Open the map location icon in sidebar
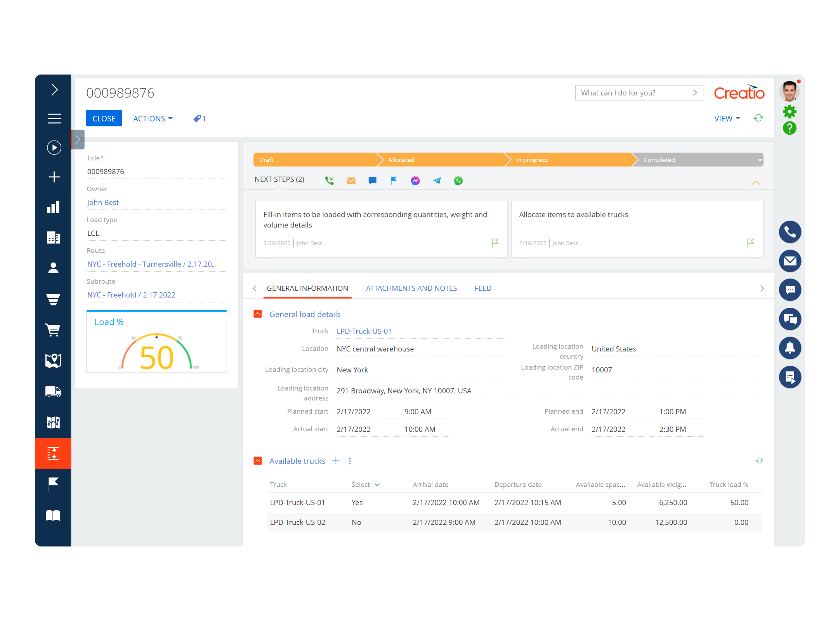Viewport: 840px width, 621px height. click(53, 361)
